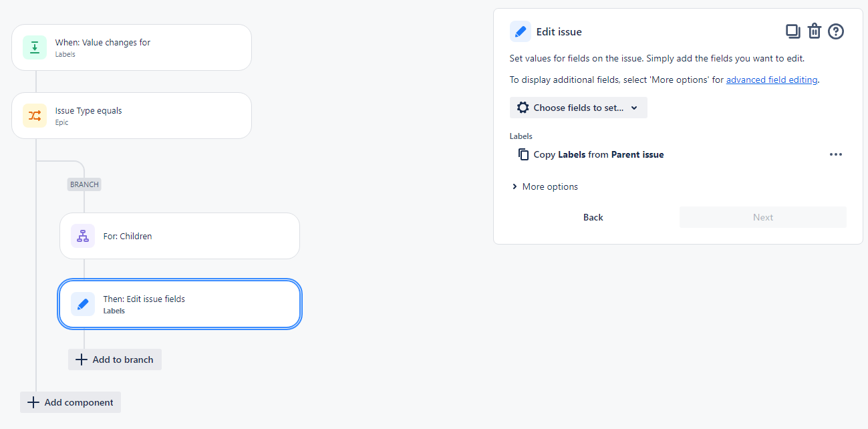Click the gear icon on Choose fields button
Screen dimensions: 868x429
pyautogui.click(x=523, y=107)
